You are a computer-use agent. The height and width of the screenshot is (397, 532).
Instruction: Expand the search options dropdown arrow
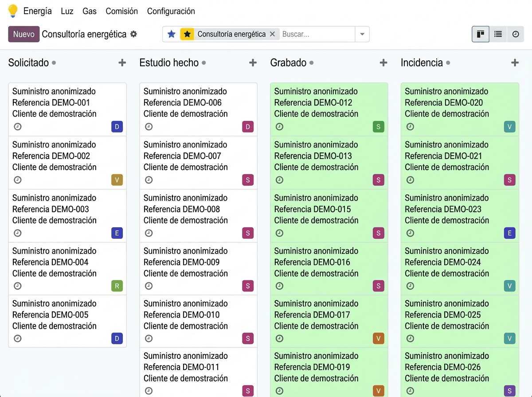tap(362, 34)
